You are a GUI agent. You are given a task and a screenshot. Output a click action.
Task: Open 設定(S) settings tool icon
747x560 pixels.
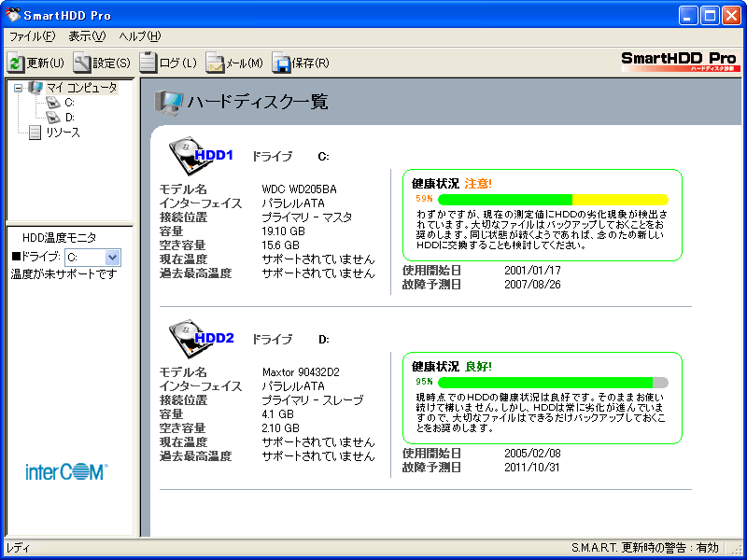tap(82, 63)
